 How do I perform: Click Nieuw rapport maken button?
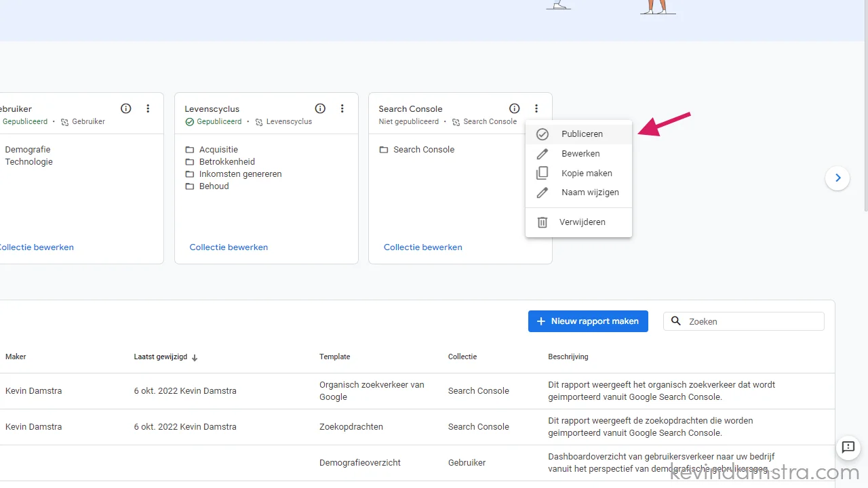click(588, 321)
